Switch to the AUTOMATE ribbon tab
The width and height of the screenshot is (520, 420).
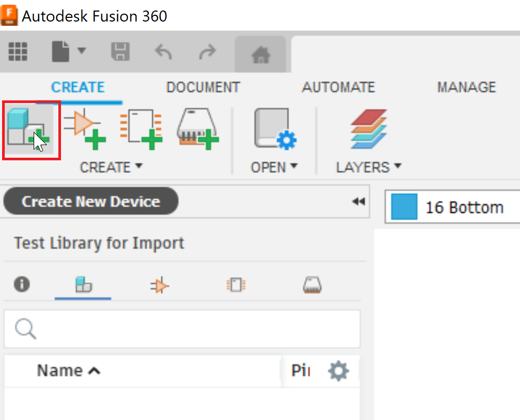(x=338, y=87)
